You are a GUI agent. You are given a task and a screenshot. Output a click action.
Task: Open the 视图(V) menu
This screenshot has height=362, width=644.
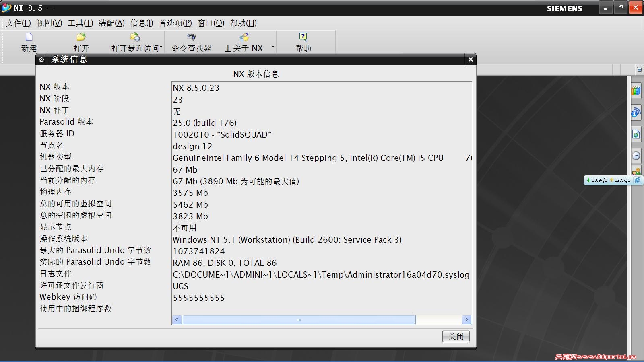[x=50, y=23]
